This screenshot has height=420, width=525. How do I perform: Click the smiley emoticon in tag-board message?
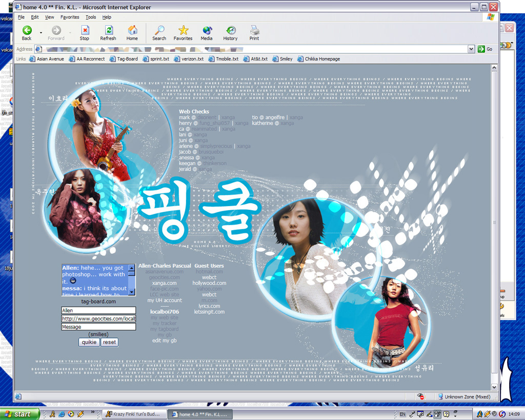(x=73, y=281)
